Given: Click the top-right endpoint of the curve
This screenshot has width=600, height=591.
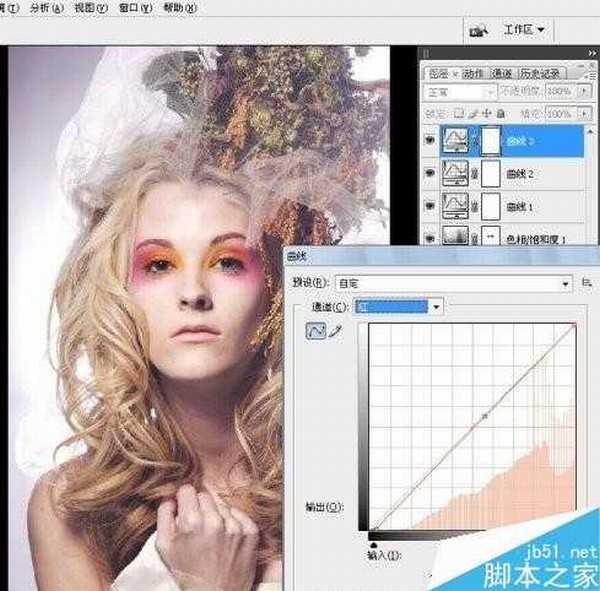Looking at the screenshot, I should [x=574, y=325].
